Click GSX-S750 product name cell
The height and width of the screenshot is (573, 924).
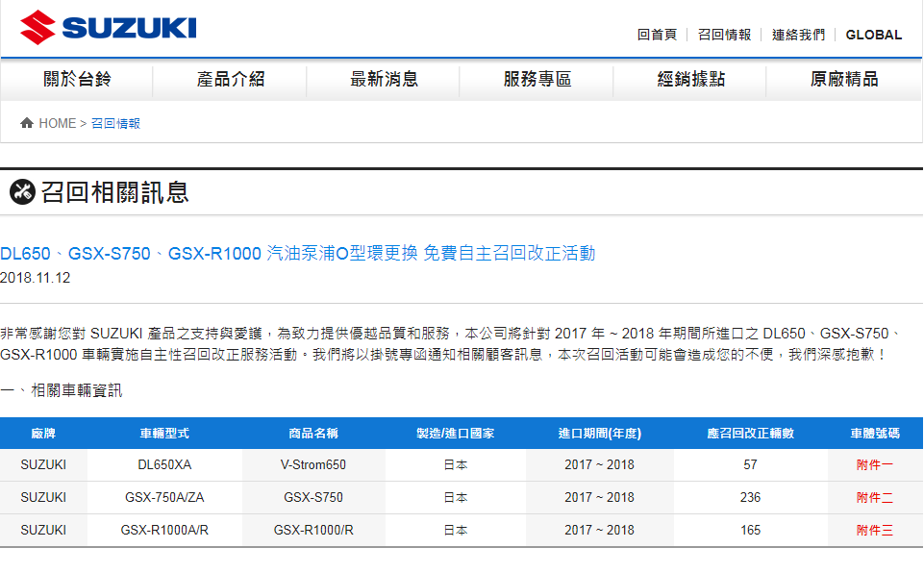[313, 498]
